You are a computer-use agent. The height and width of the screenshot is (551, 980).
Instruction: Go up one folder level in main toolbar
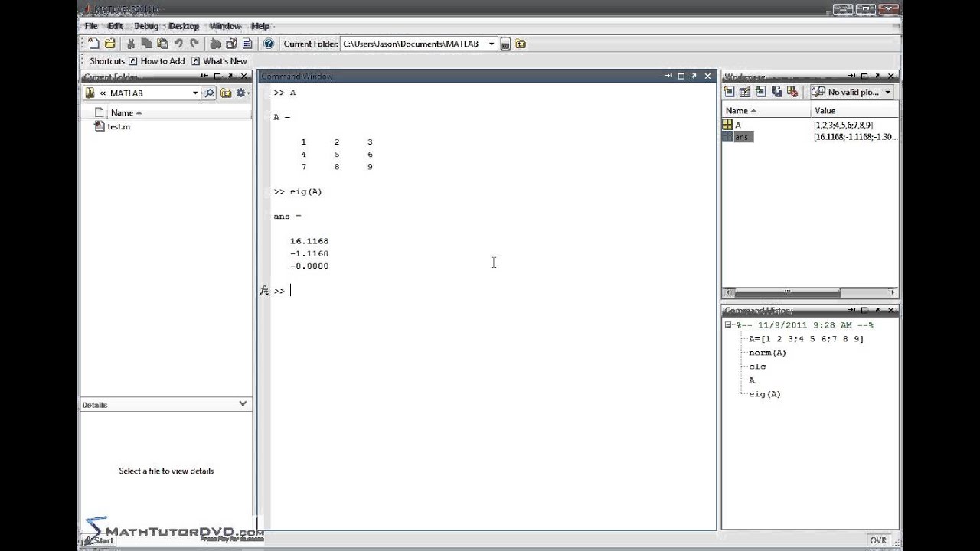521,44
